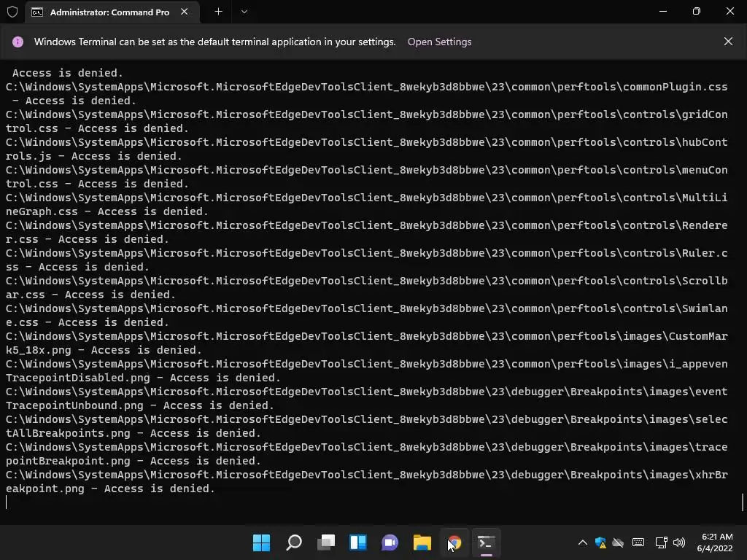Click the purple info icon in notification
The image size is (747, 560).
pos(18,42)
